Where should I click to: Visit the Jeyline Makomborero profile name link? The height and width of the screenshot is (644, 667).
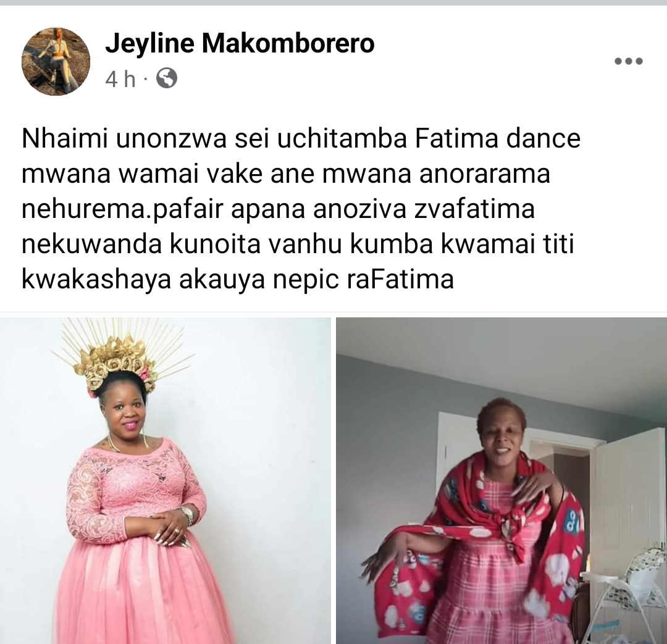pyautogui.click(x=240, y=43)
